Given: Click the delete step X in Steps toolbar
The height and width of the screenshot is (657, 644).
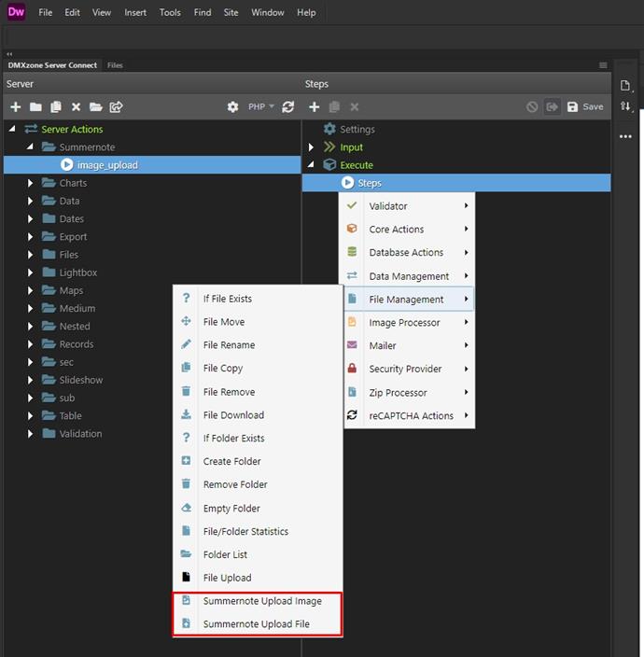Looking at the screenshot, I should click(355, 106).
